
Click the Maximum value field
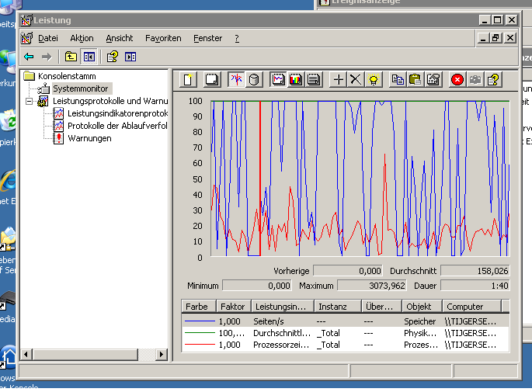pyautogui.click(x=372, y=286)
